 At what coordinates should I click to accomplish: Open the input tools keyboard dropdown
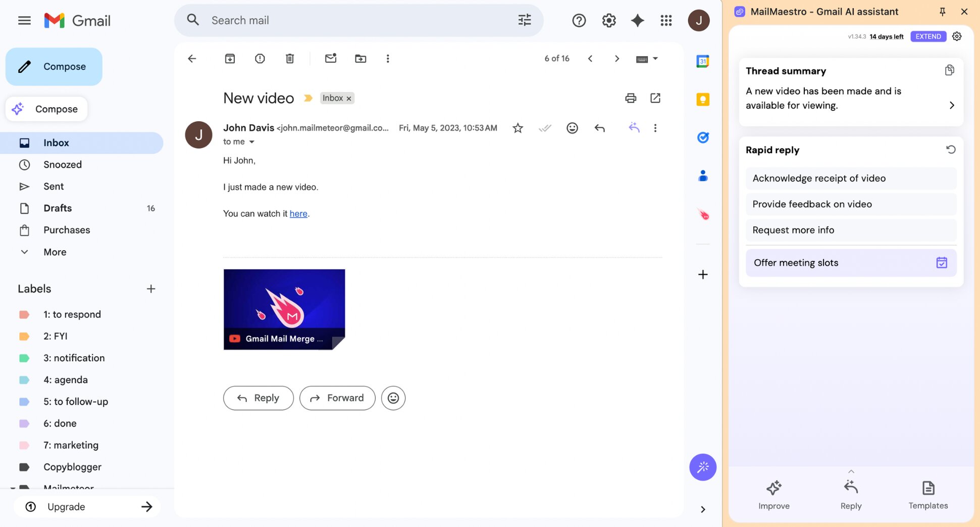click(646, 58)
